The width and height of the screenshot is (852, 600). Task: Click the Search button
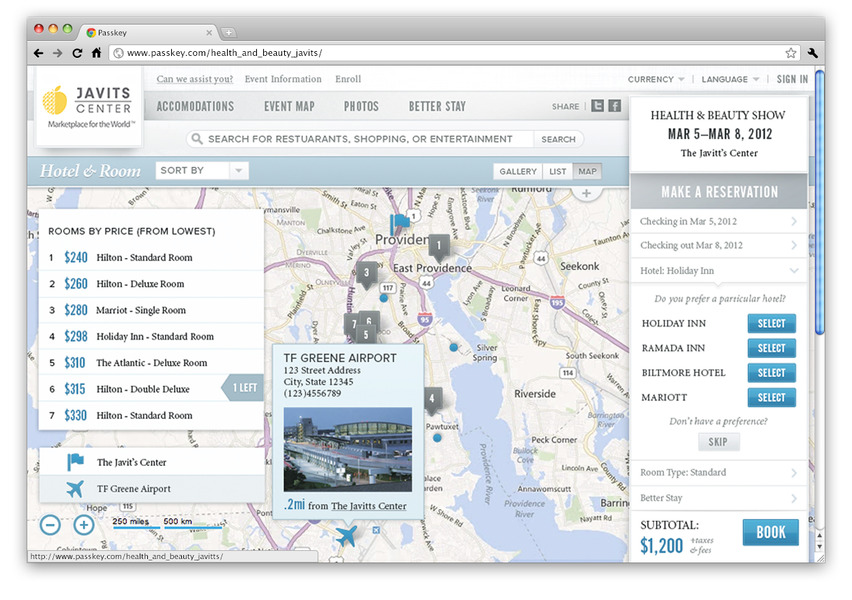click(x=558, y=139)
